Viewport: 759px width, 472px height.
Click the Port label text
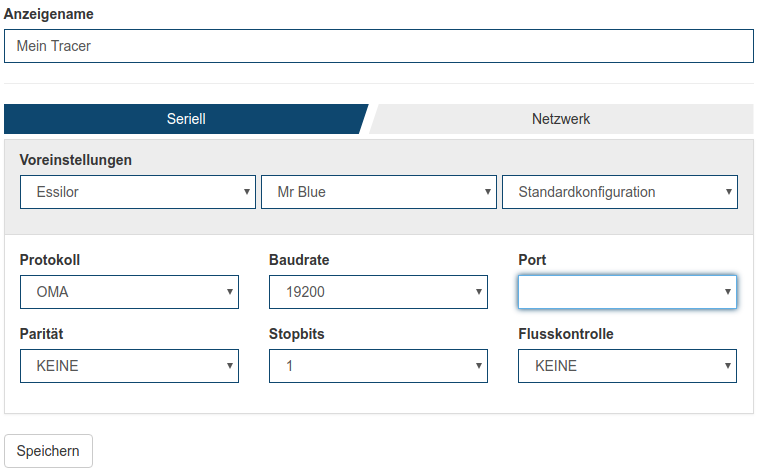(x=532, y=260)
